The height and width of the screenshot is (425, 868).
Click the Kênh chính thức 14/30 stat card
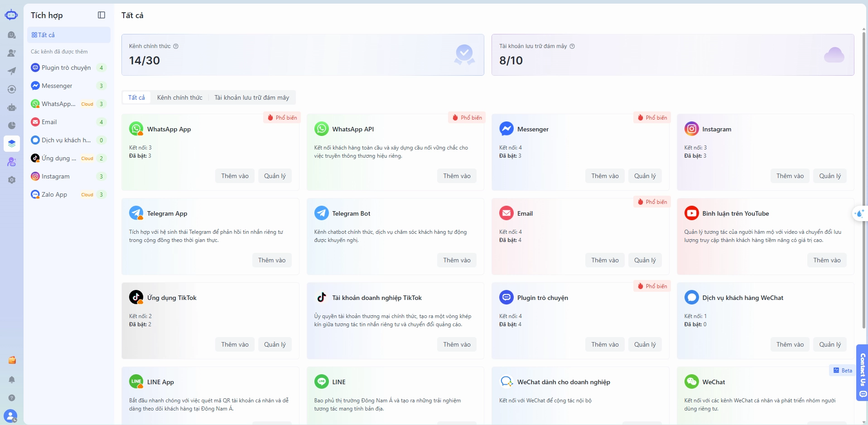[x=303, y=55]
